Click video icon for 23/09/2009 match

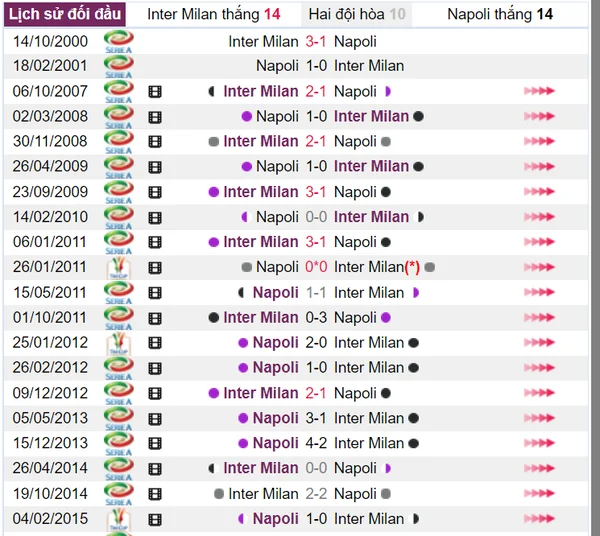[x=155, y=192]
